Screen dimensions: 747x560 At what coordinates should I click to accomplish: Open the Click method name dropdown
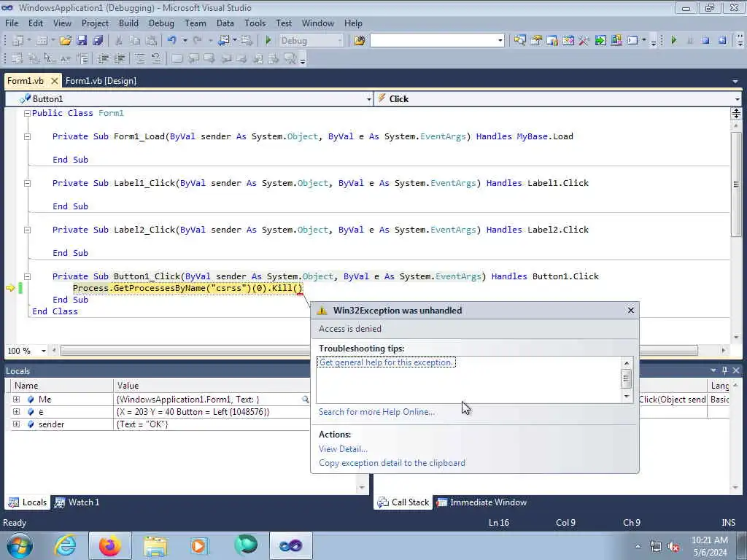[x=737, y=99]
